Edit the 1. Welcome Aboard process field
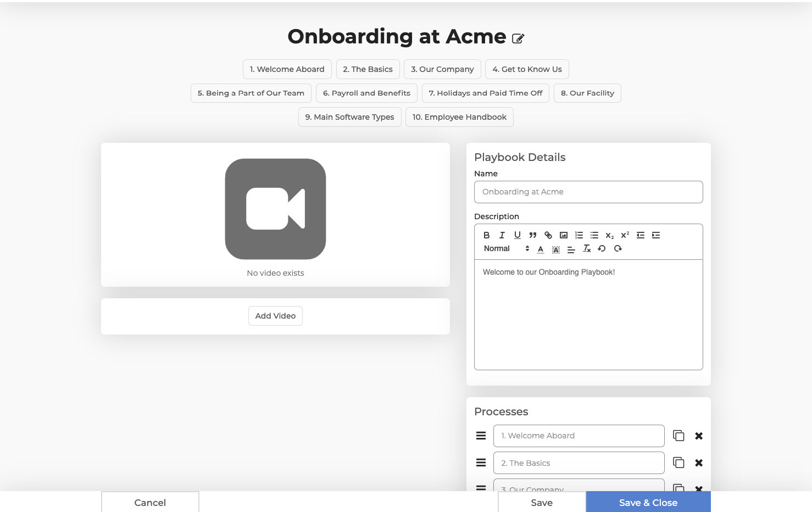Image resolution: width=812 pixels, height=512 pixels. 579,436
